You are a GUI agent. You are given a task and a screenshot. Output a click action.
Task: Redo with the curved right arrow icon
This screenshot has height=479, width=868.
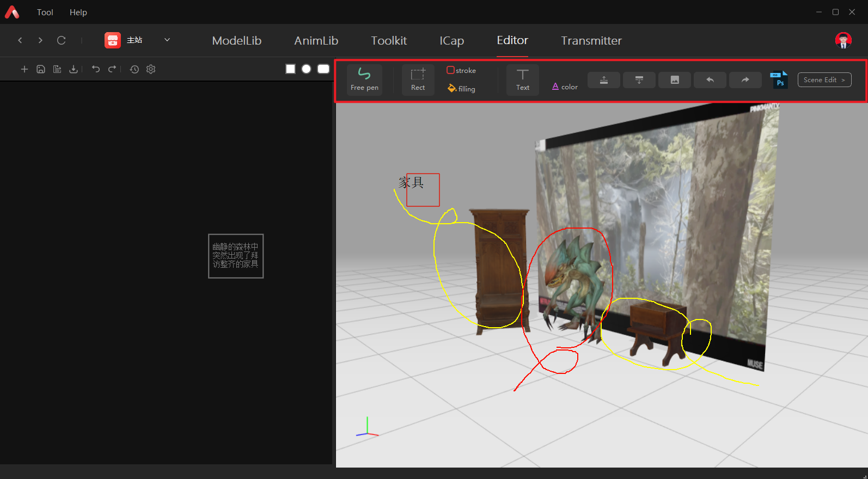(x=112, y=69)
